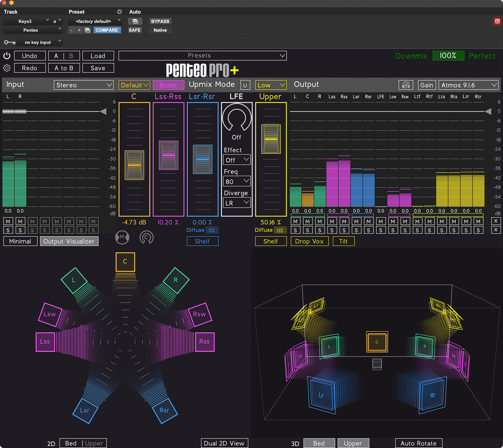Viewport: 503px width, 448px height.
Task: Select the Lsw speaker in 2D view
Action: click(50, 314)
